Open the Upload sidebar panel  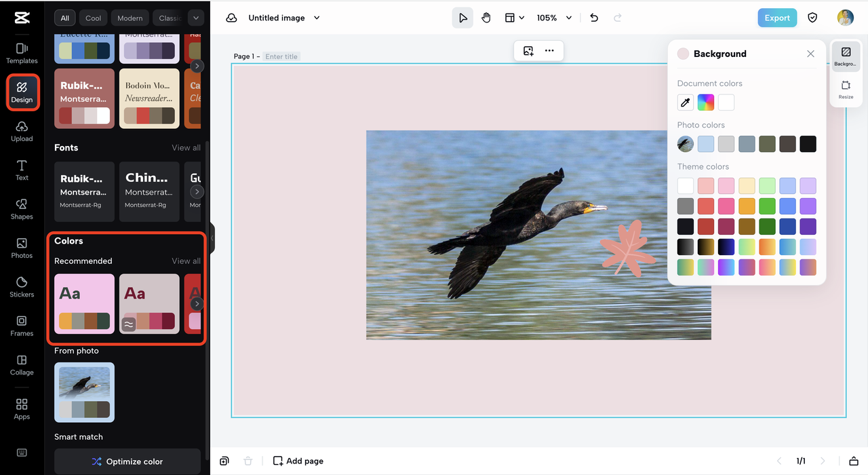pyautogui.click(x=22, y=132)
